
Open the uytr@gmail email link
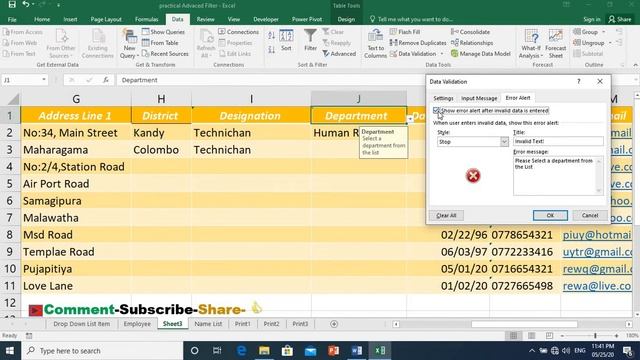pyautogui.click(x=598, y=252)
